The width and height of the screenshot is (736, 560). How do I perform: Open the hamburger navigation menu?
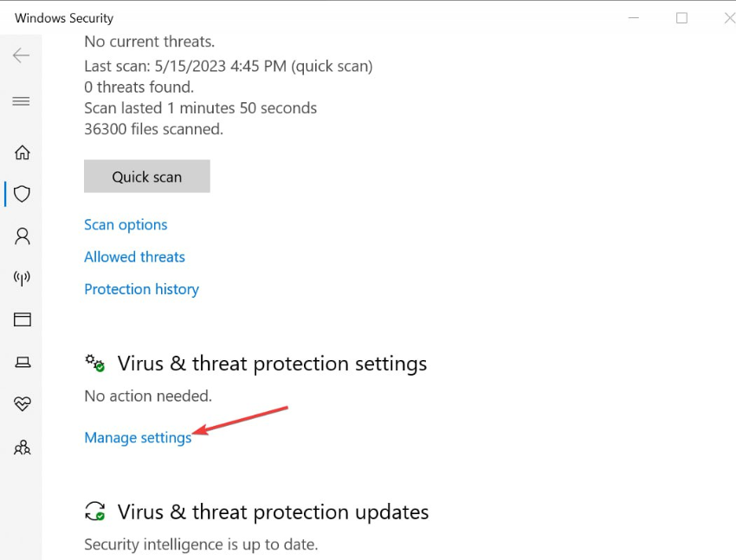point(22,101)
